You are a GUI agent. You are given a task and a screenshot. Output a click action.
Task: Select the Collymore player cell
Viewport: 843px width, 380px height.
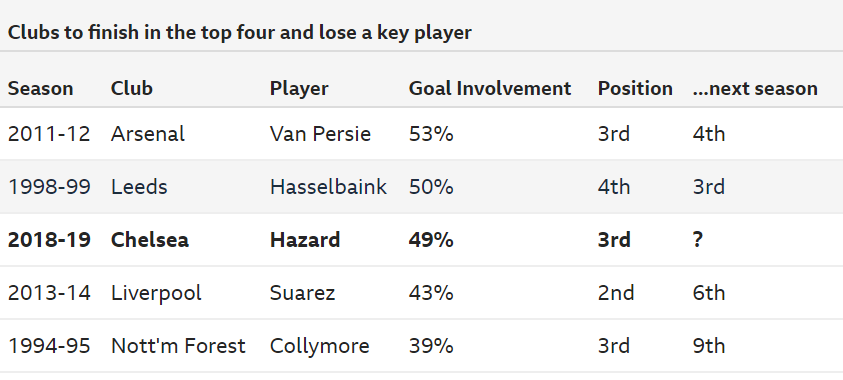[320, 346]
